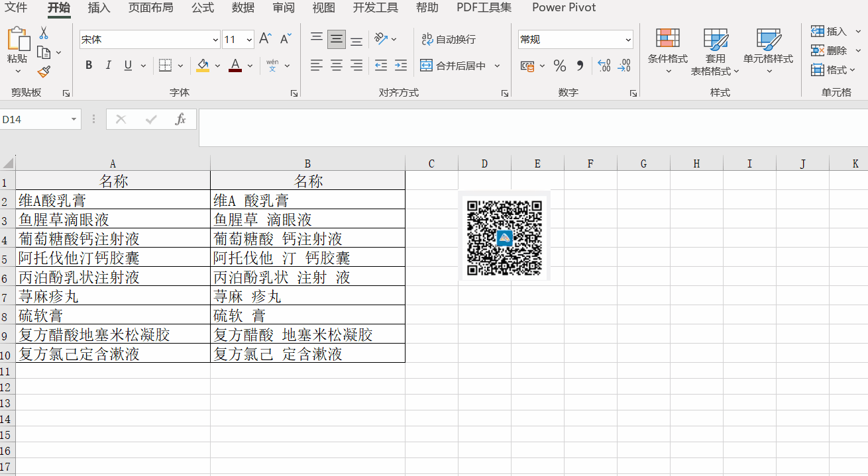The width and height of the screenshot is (868, 476).
Task: Switch to the 公式 ribbon tab
Action: point(203,8)
